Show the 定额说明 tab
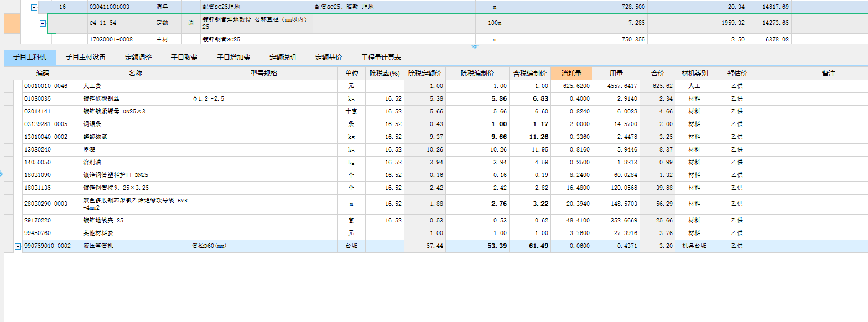This screenshot has height=322, width=868. click(283, 58)
